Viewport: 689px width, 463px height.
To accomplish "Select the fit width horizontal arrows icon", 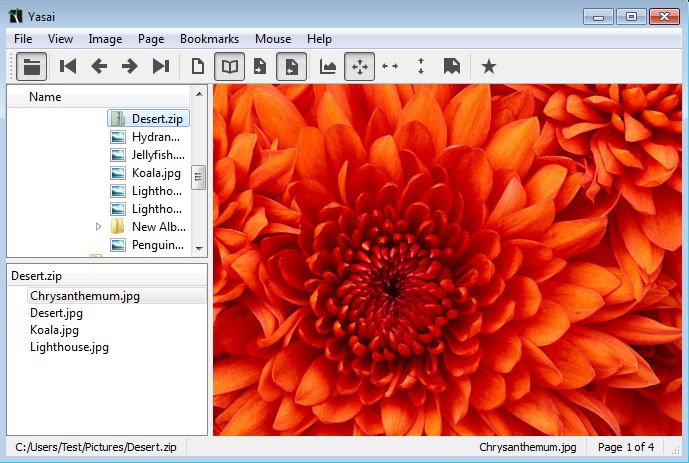I will 390,67.
